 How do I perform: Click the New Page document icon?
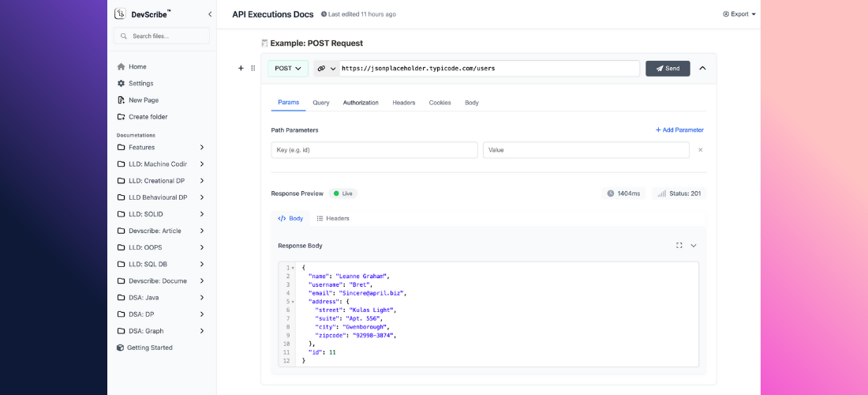pos(121,100)
